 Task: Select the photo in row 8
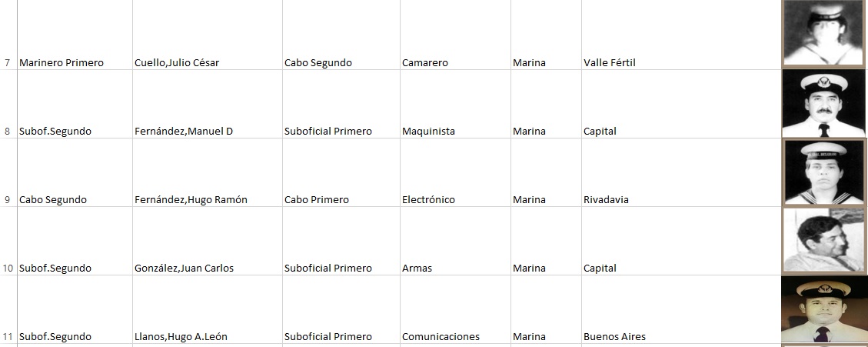tap(823, 104)
